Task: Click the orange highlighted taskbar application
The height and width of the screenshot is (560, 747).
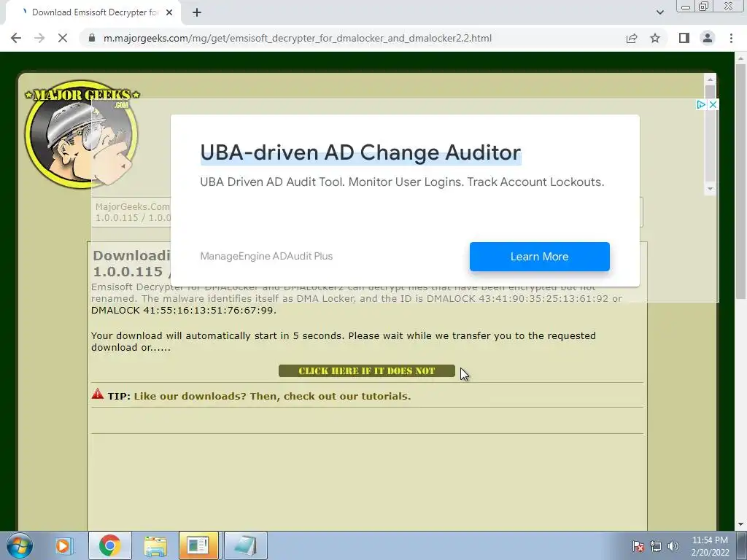Action: [x=198, y=545]
